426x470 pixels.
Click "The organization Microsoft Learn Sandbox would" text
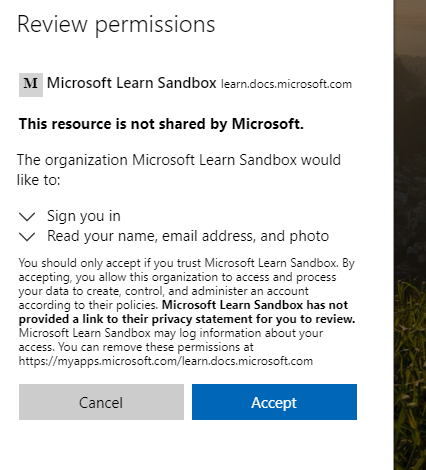(179, 160)
